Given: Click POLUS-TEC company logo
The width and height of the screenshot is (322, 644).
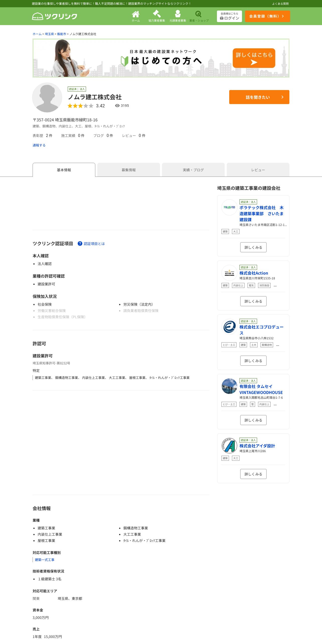Looking at the screenshot, I should 229,207.
